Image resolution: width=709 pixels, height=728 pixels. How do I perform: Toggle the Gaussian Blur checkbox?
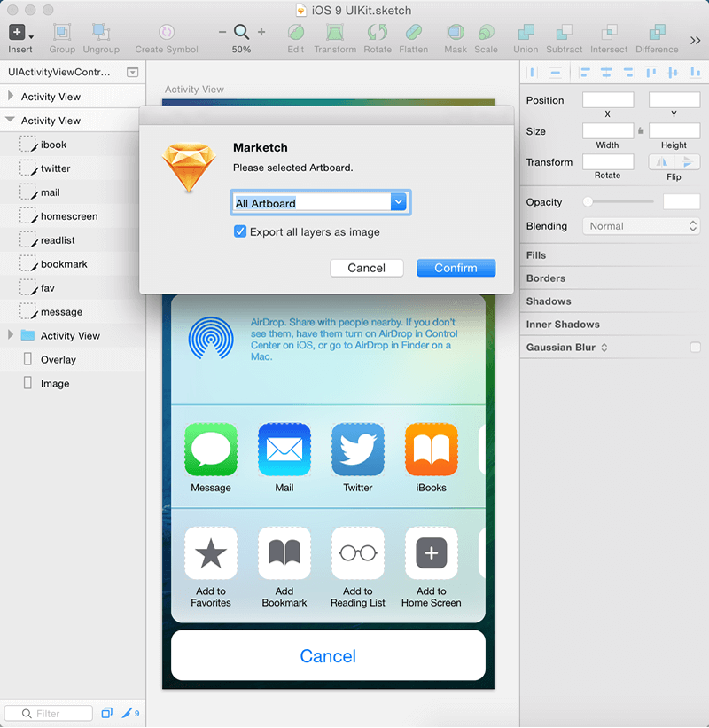tap(695, 348)
